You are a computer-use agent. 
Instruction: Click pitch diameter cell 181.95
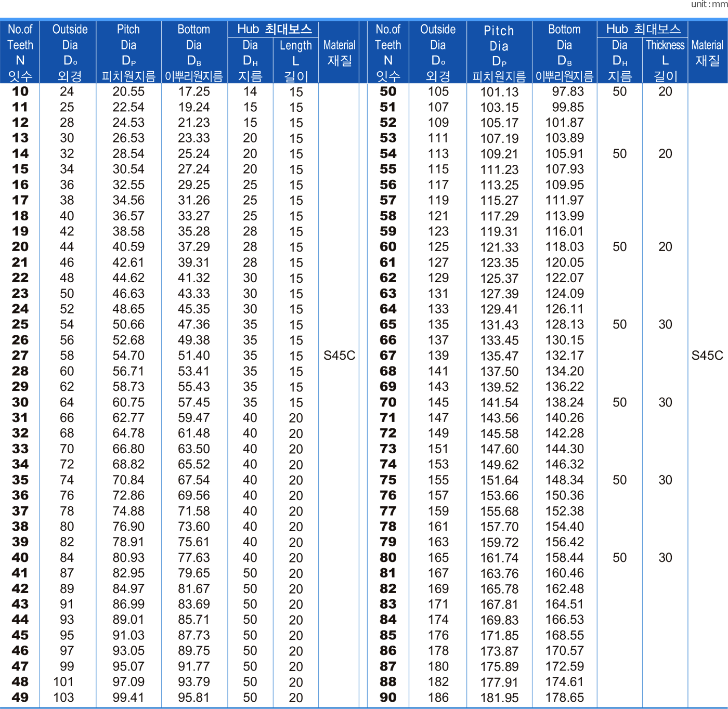click(499, 698)
